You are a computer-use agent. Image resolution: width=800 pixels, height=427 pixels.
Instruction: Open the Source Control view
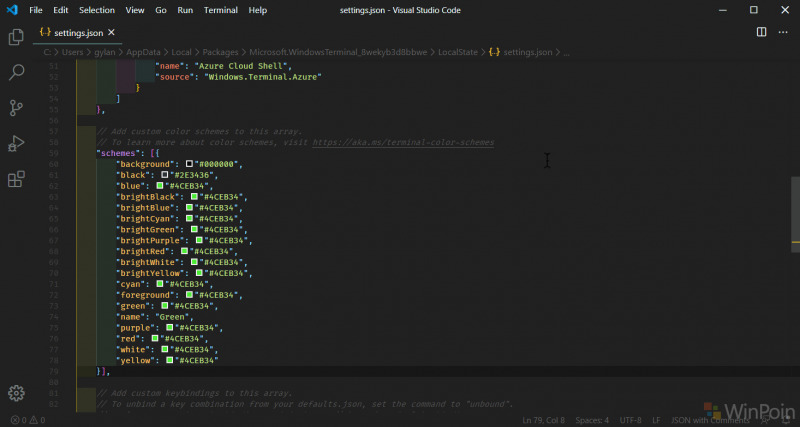[x=16, y=108]
